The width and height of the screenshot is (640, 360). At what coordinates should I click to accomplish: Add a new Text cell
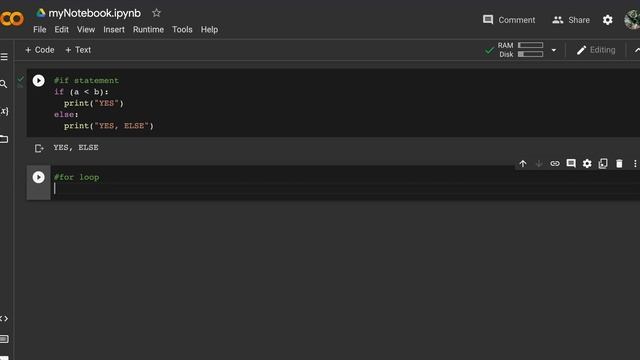pyautogui.click(x=78, y=50)
